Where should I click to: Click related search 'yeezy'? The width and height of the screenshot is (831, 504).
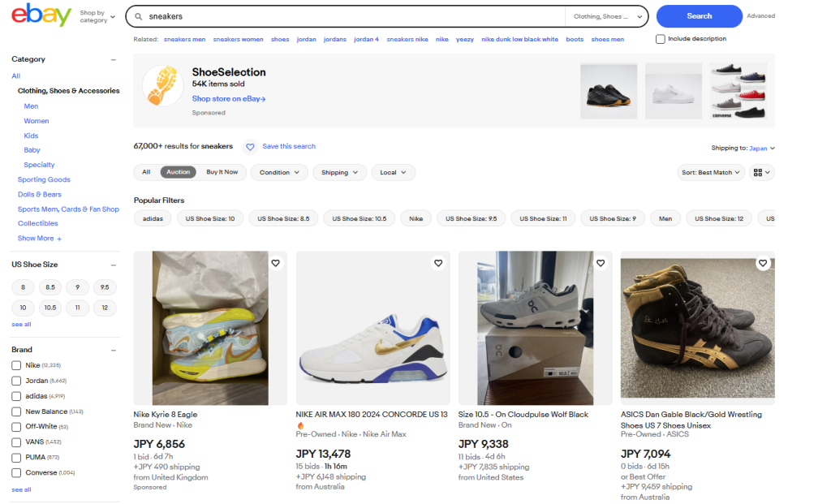[465, 39]
